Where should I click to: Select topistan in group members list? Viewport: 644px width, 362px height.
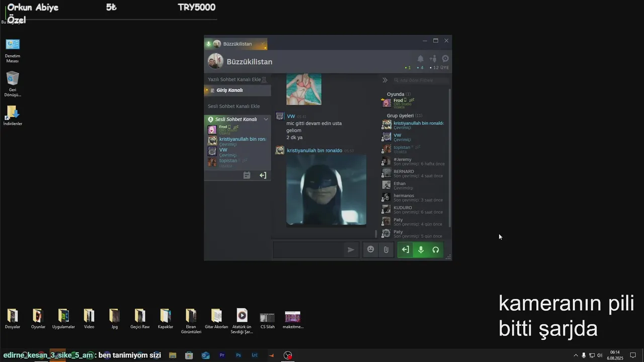point(415,149)
